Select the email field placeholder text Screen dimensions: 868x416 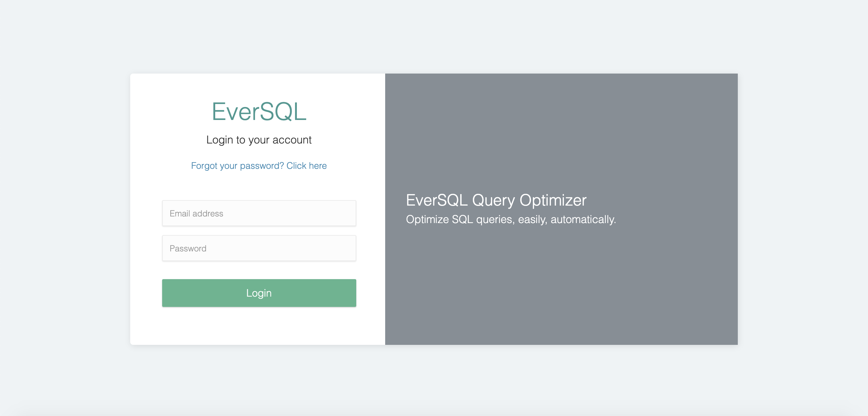(196, 213)
